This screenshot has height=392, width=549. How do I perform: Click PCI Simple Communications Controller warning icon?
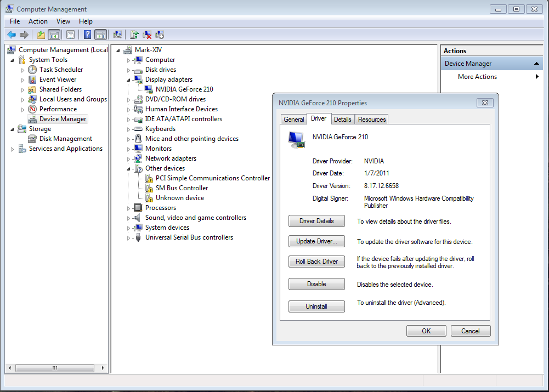(x=149, y=179)
